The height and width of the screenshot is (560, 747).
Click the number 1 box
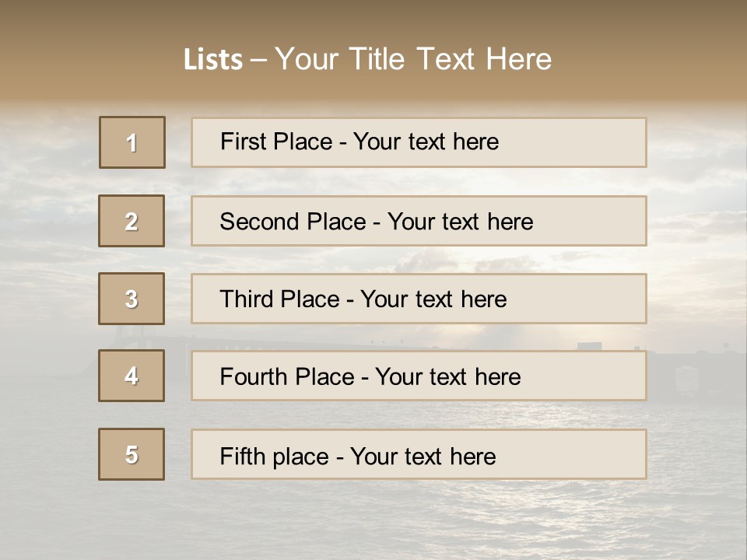(132, 142)
